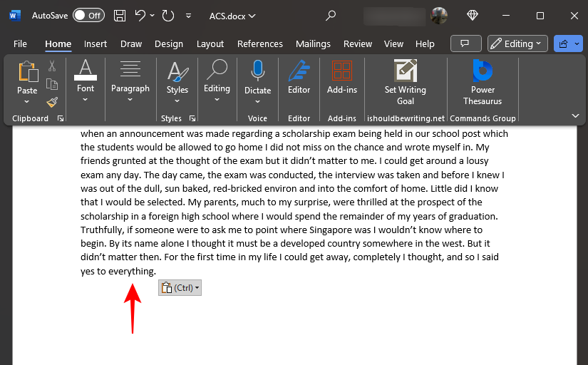Open the References tab
Viewport: 588px width, 365px height.
[x=259, y=43]
